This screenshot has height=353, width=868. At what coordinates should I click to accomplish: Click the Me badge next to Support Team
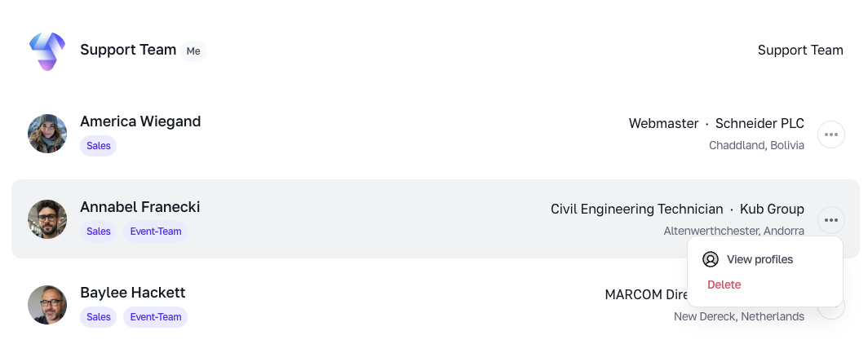(x=193, y=51)
